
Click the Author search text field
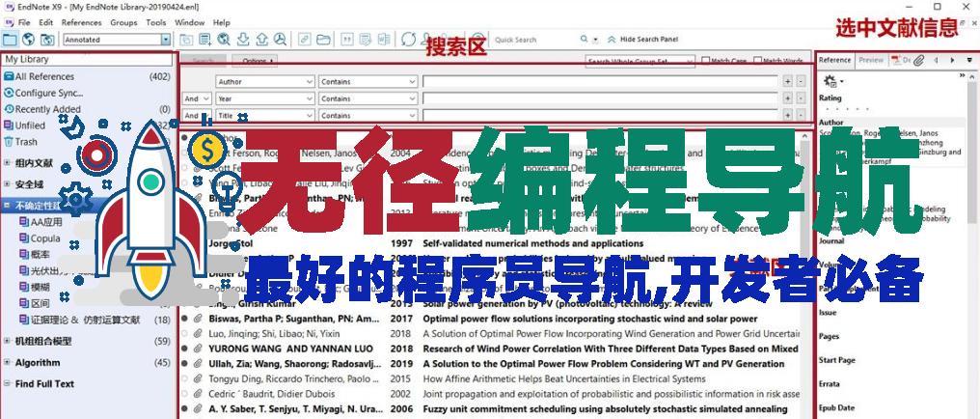pyautogui.click(x=600, y=81)
